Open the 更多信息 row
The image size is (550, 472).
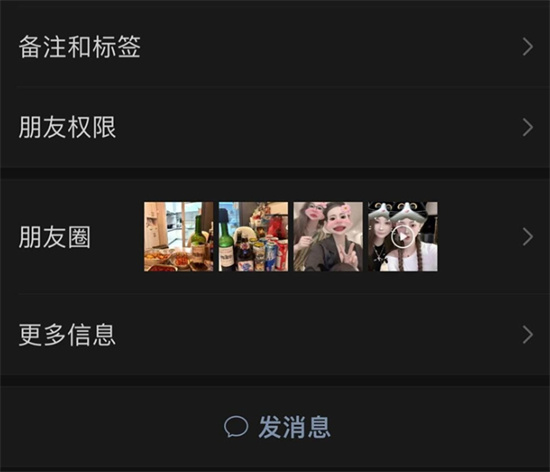(275, 335)
